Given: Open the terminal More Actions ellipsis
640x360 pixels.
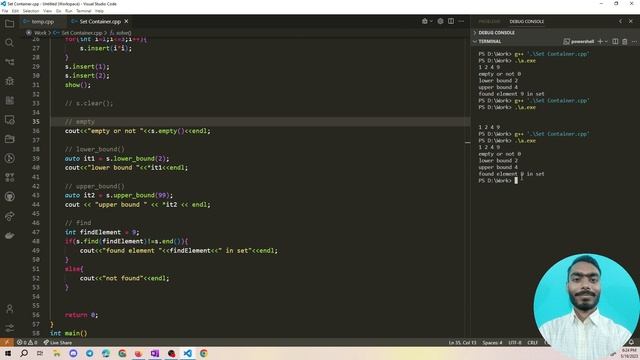Looking at the screenshot, I should (634, 41).
